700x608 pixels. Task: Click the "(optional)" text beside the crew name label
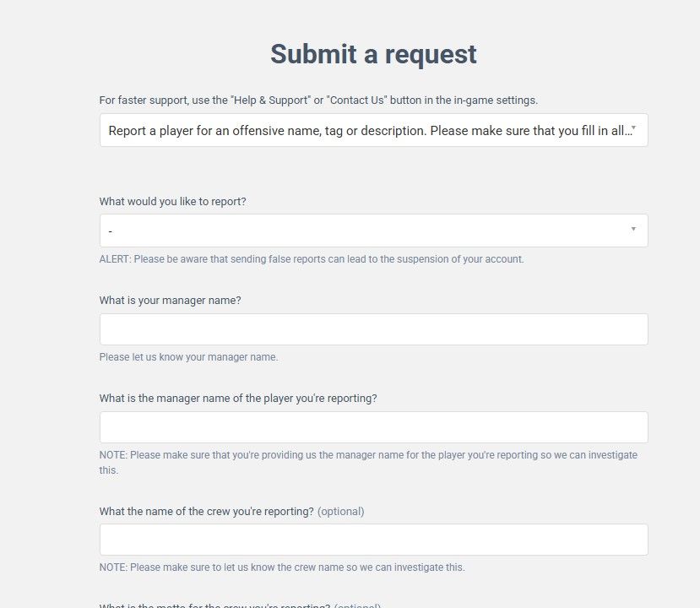[341, 512]
